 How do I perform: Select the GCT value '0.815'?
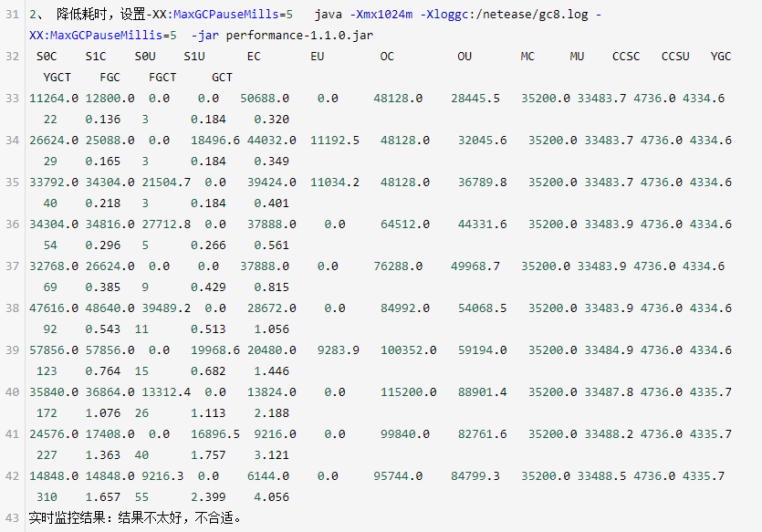[271, 287]
